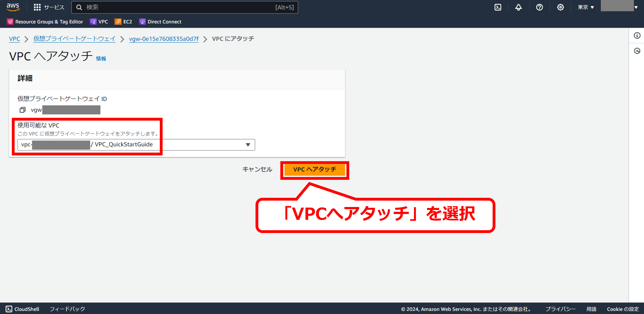Click the hexagon icon in right sidebar

(637, 51)
